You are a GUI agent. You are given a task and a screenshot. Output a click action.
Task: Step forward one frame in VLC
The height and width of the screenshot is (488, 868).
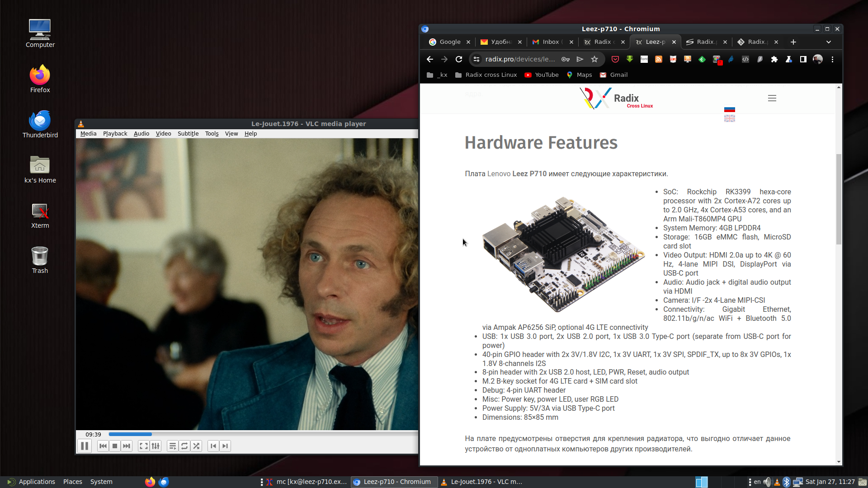pyautogui.click(x=225, y=446)
